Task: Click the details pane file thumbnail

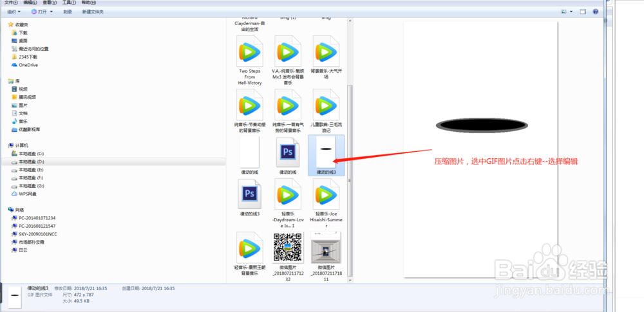Action: click(15, 297)
